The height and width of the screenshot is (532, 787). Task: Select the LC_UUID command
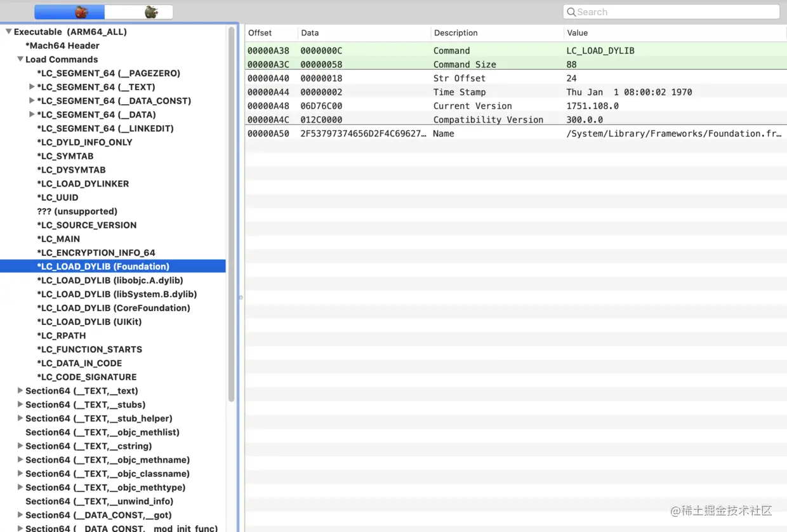[58, 197]
